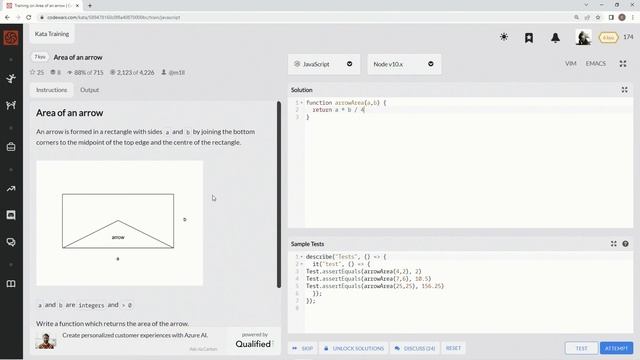
Task: Click the arrow diagram image
Action: (120, 223)
